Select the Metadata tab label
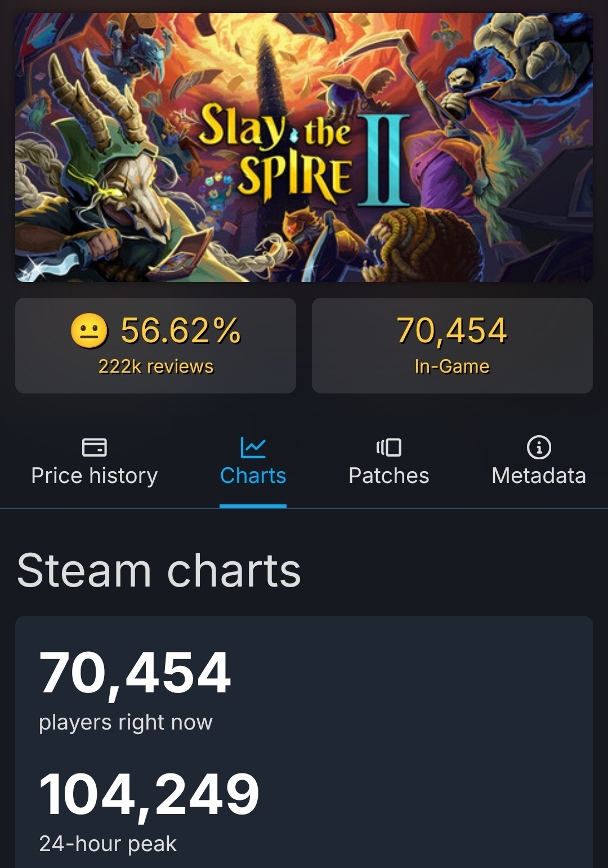The height and width of the screenshot is (868, 608). 539,476
